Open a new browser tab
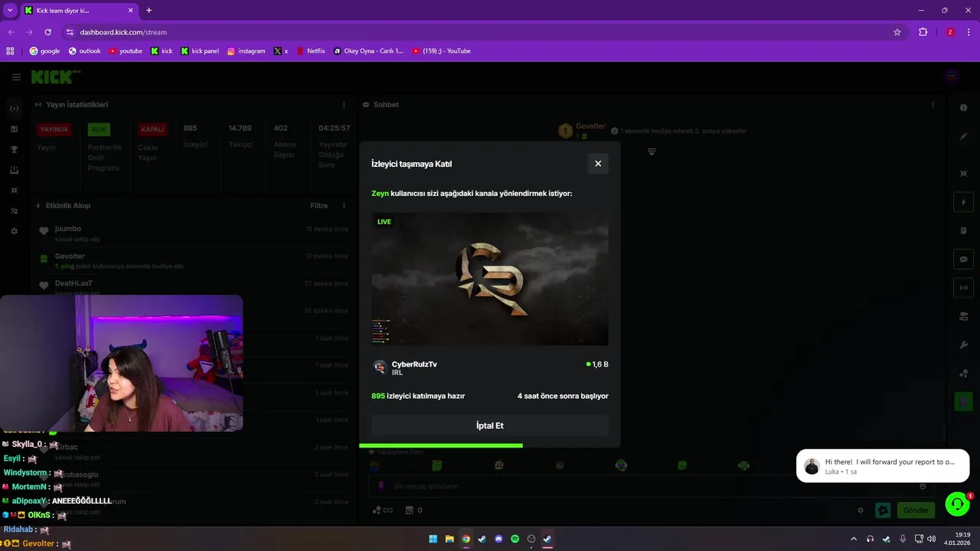This screenshot has width=980, height=551. click(149, 11)
